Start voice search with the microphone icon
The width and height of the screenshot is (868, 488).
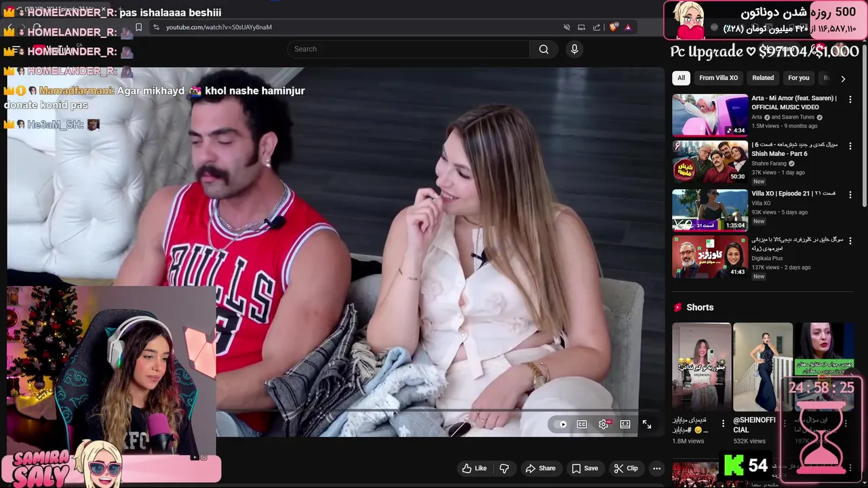pos(574,49)
